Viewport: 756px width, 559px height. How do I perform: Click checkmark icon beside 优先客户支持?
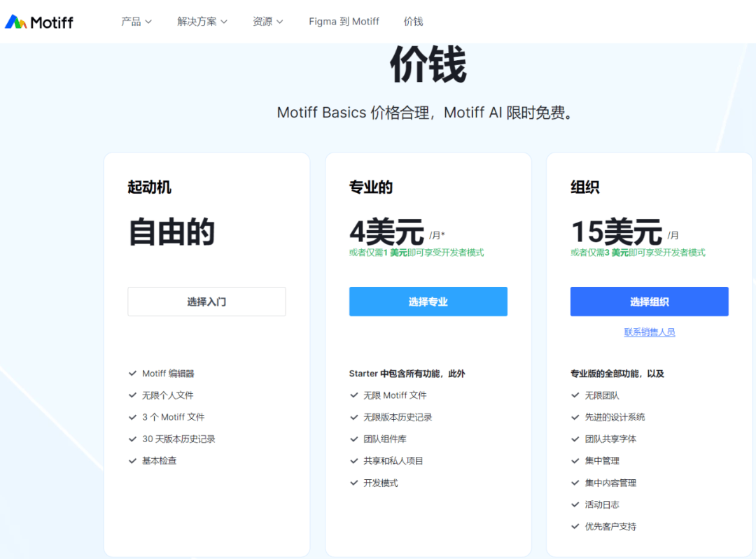pos(575,527)
